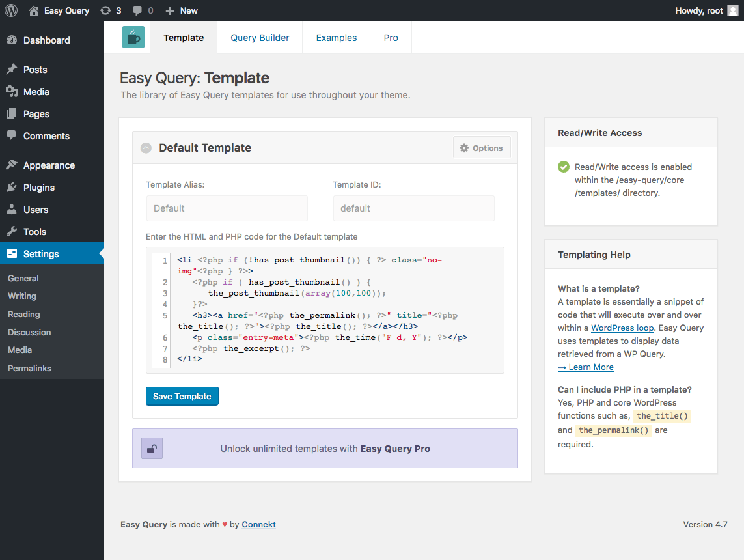
Task: Open Writing settings submenu
Action: [22, 296]
